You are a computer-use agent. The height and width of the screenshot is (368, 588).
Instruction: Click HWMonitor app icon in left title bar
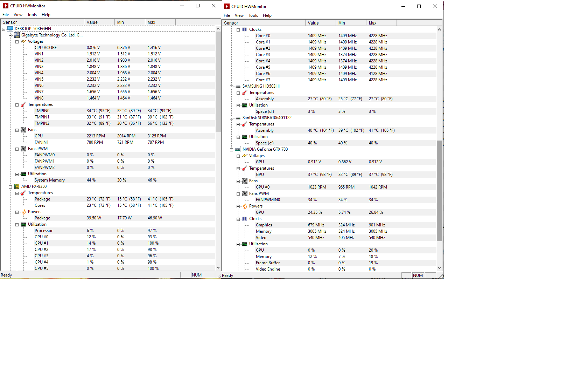click(x=6, y=6)
